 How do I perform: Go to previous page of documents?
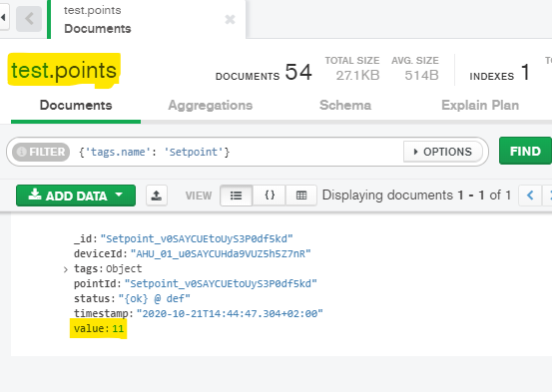(530, 196)
